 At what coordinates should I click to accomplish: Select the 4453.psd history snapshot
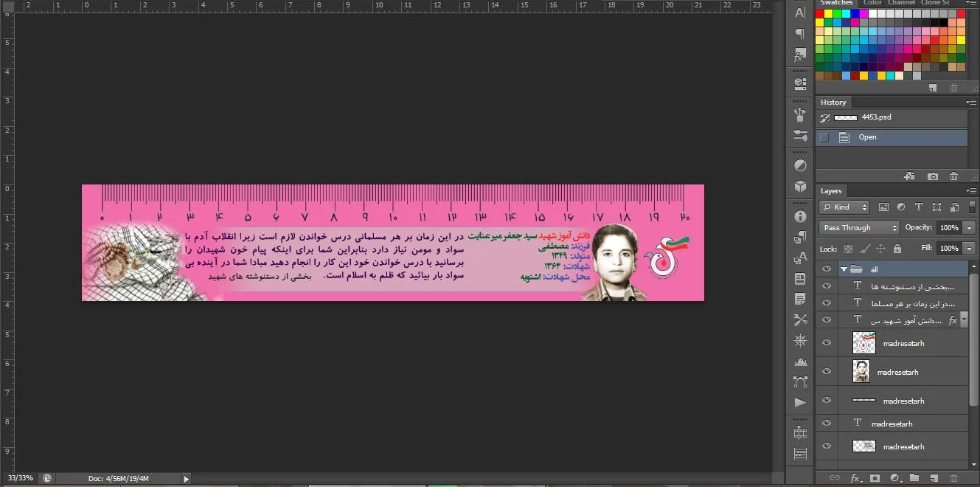(x=892, y=117)
